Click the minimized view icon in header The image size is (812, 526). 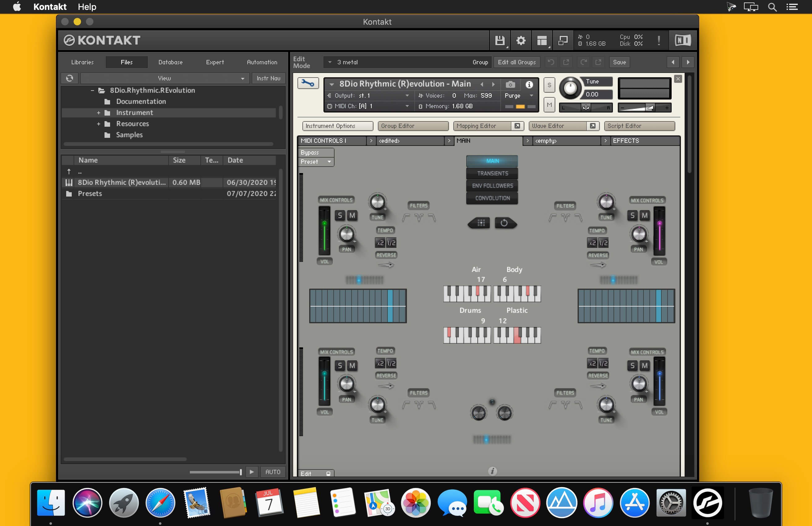(x=562, y=40)
